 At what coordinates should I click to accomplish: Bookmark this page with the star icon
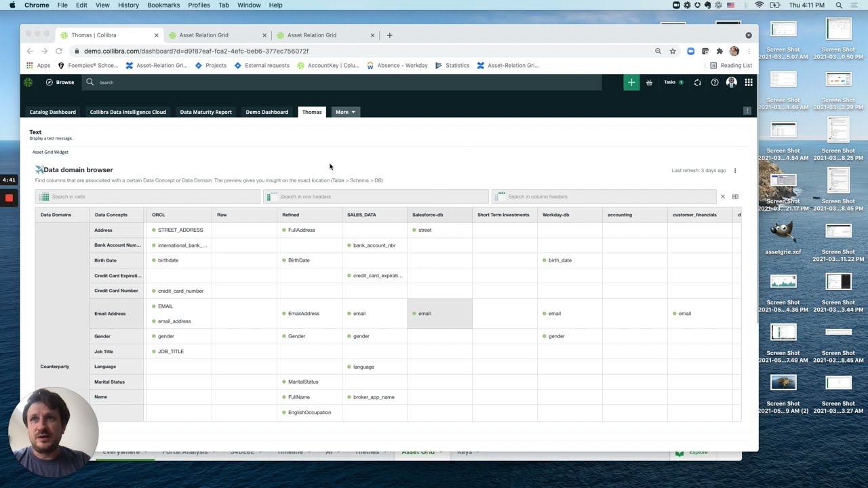(673, 51)
